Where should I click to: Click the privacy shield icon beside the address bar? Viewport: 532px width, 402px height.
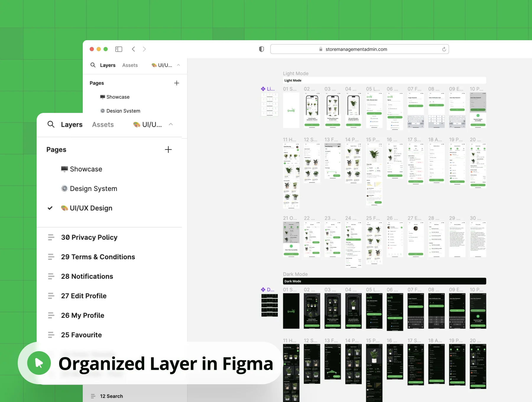click(x=261, y=49)
